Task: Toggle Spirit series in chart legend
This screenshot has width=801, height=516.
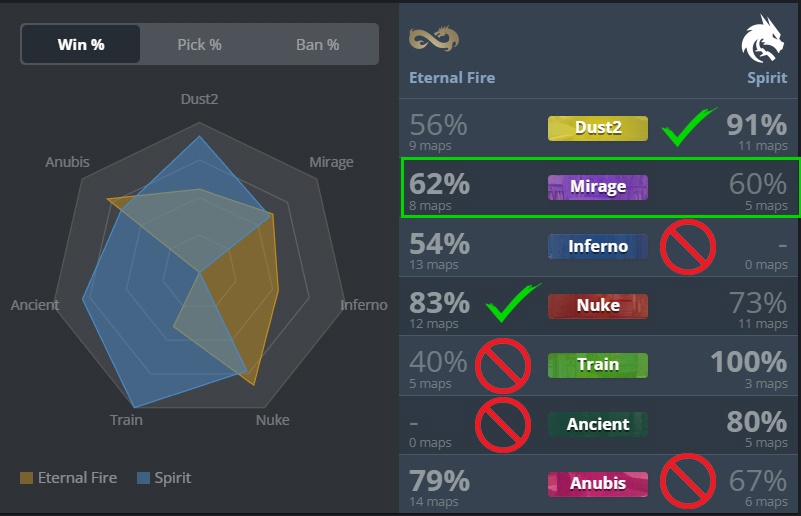Action: click(x=164, y=478)
